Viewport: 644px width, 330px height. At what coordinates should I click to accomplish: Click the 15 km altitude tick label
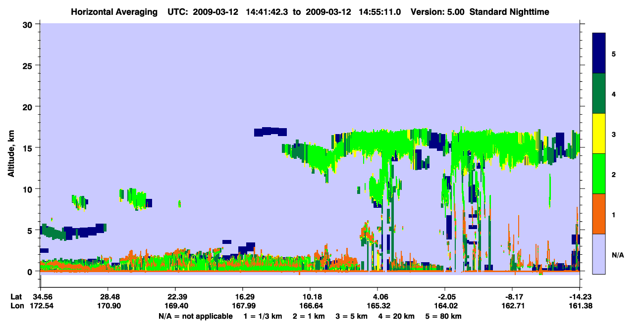click(28, 148)
